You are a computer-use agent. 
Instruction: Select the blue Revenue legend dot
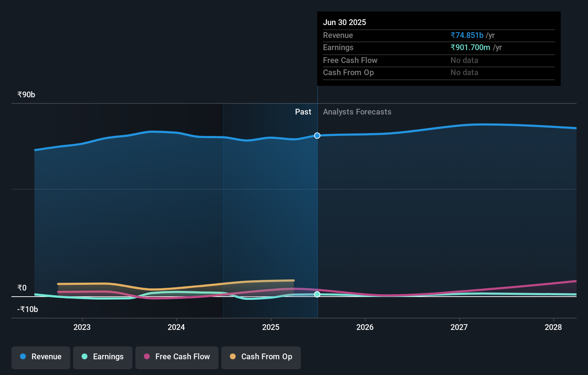click(x=23, y=357)
